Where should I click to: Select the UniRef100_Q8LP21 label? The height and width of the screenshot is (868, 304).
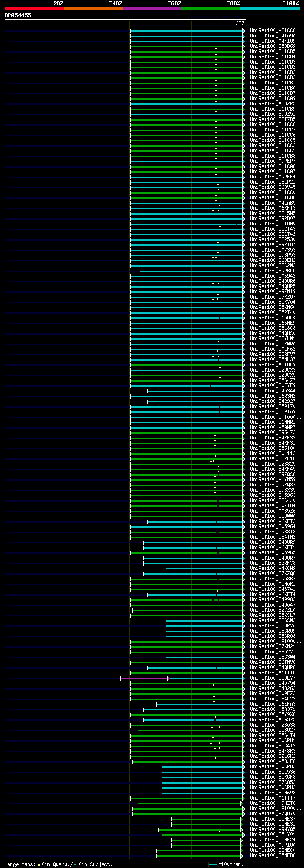[273, 182]
